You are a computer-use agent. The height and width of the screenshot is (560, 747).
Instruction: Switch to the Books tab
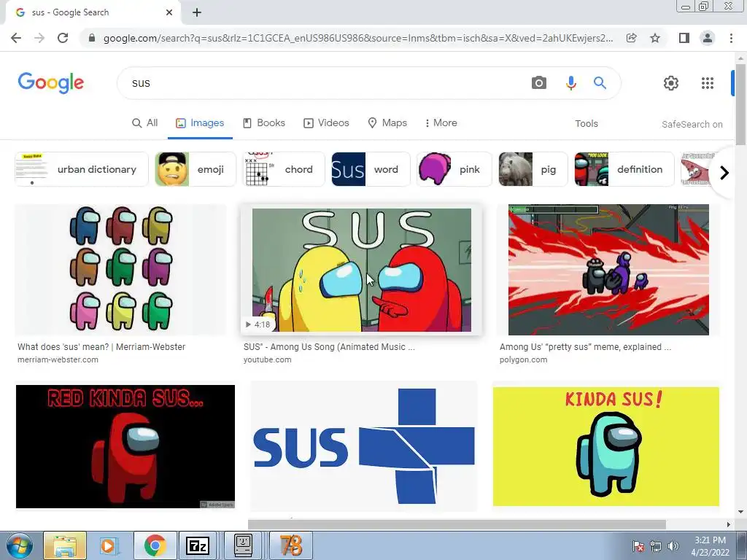[264, 122]
